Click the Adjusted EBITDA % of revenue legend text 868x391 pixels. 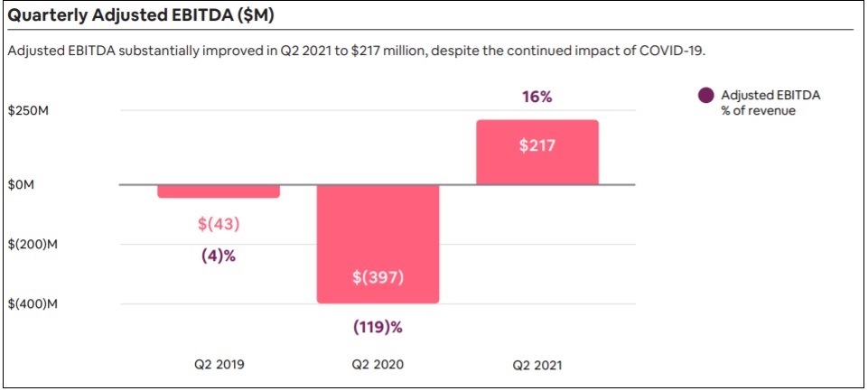[770, 102]
